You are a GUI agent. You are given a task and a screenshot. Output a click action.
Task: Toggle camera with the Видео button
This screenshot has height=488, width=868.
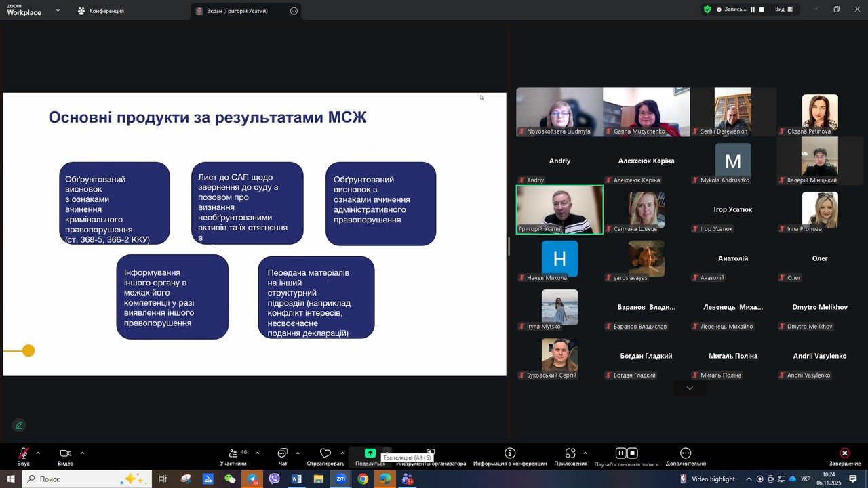coord(65,453)
